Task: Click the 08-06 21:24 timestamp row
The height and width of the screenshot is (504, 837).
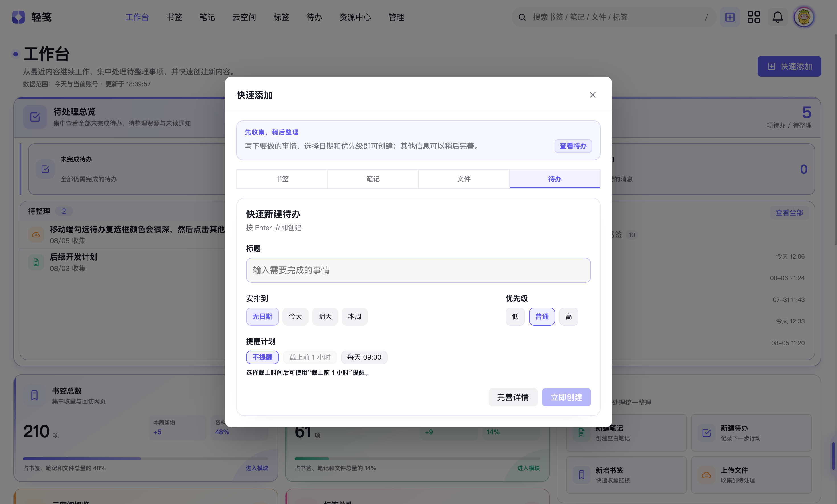Action: point(787,278)
